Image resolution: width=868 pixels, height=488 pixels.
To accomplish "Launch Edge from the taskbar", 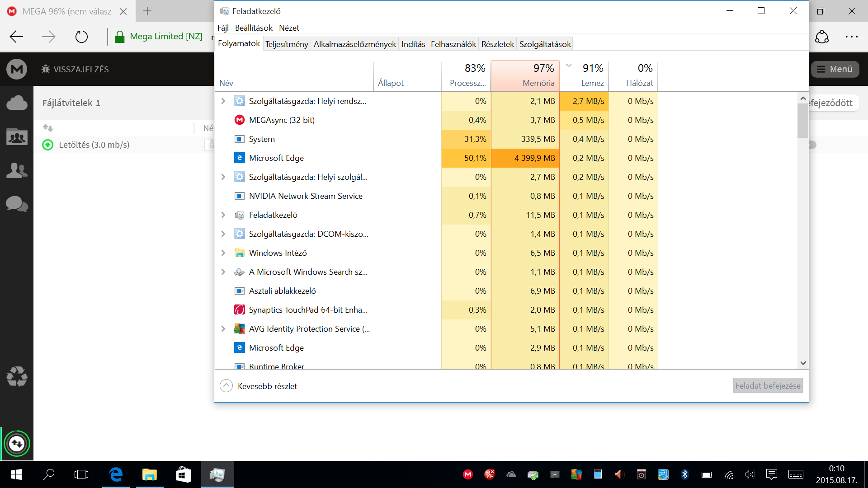I will coord(116,474).
